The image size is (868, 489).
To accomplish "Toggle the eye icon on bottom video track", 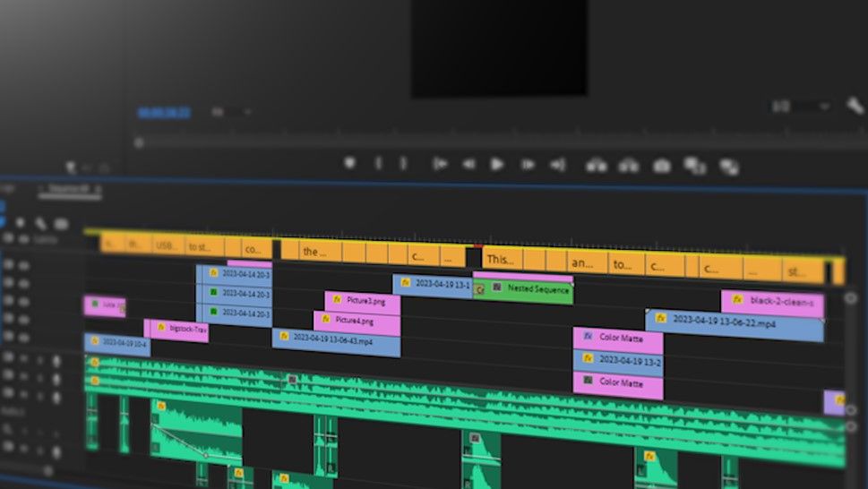I will [24, 336].
